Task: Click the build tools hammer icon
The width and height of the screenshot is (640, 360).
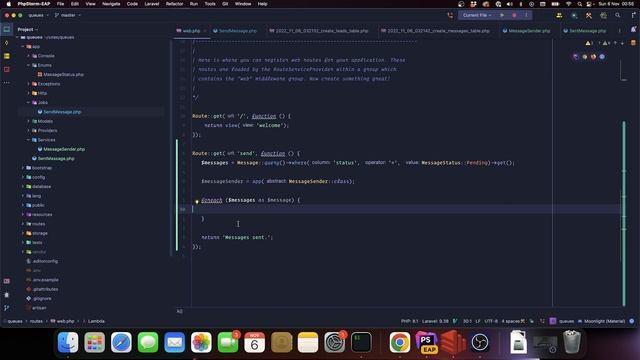Action: pyautogui.click(x=589, y=16)
